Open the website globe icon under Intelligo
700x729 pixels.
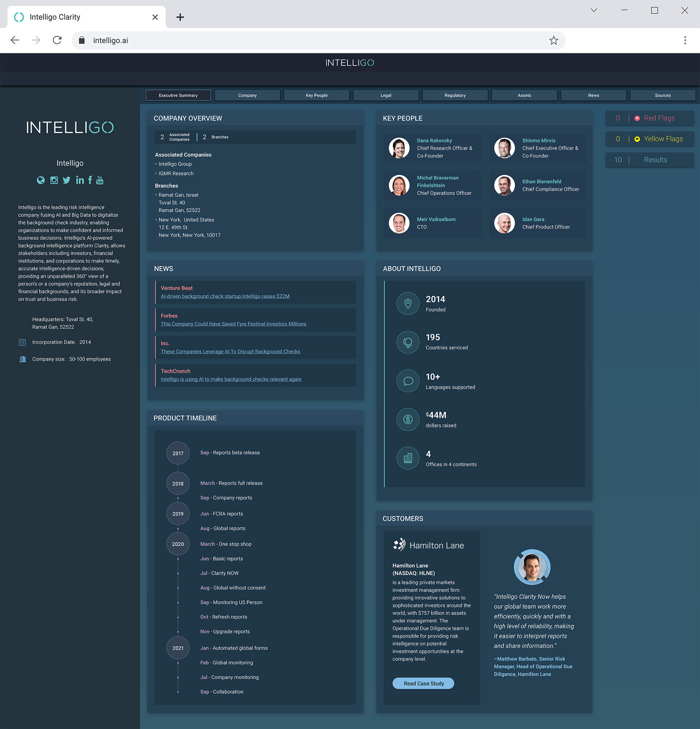[x=41, y=180]
